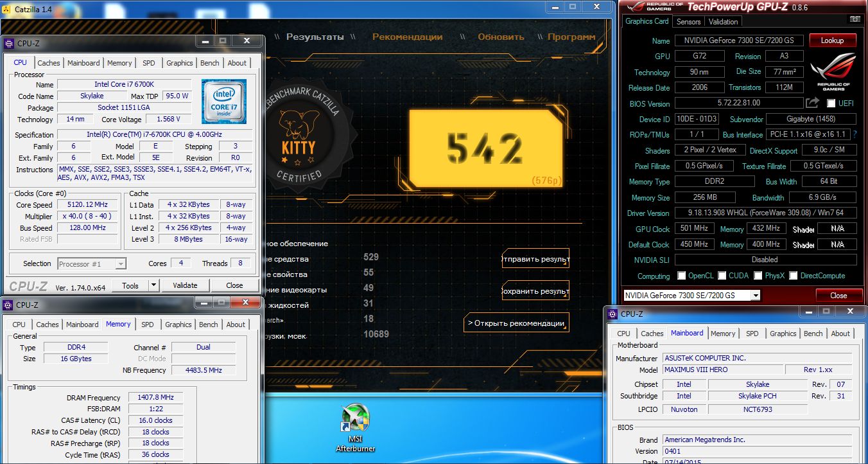Click Обновить in the Catzilla navigation
This screenshot has height=464, width=868.
click(501, 37)
